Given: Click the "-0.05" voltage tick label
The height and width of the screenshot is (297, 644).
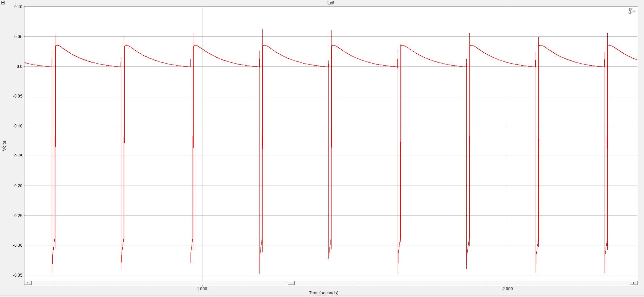Looking at the screenshot, I should pyautogui.click(x=18, y=96).
